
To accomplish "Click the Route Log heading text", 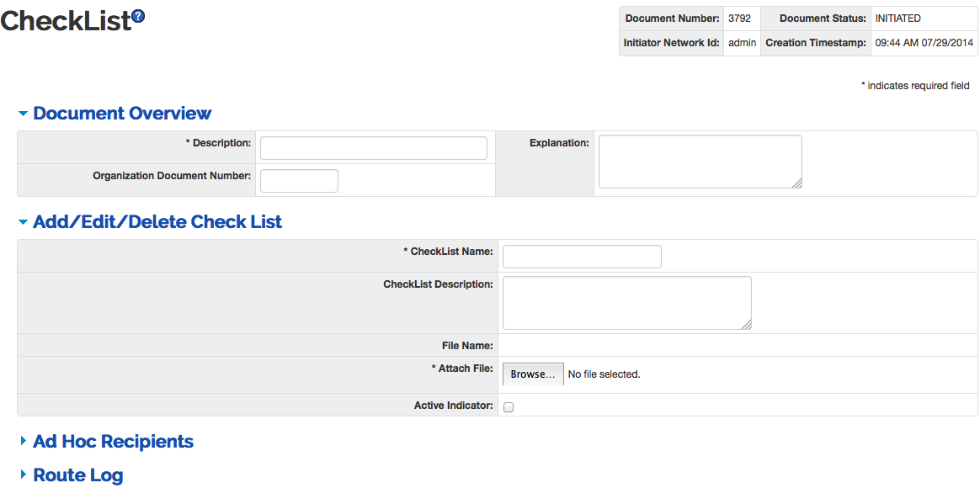I will coord(77,475).
